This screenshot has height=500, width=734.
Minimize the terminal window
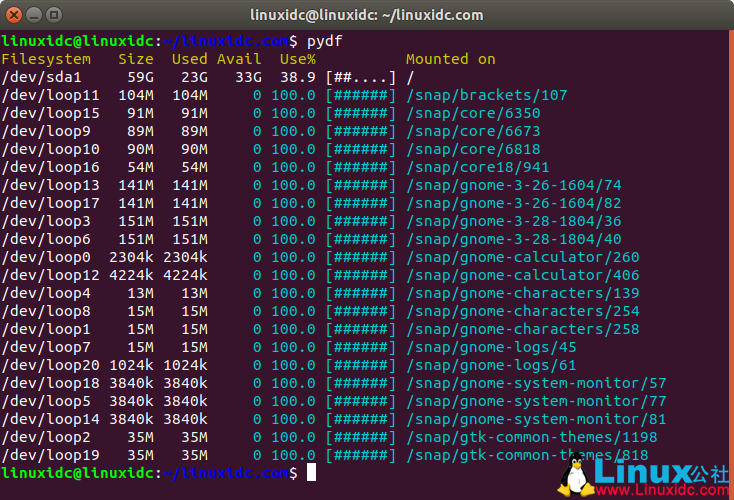[x=34, y=15]
